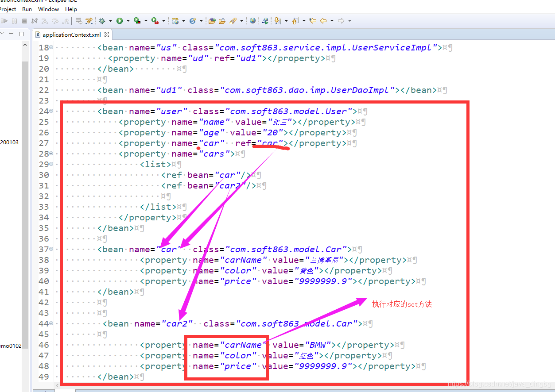Viewport: 555px width, 392px height.
Task: Click the Terminate (stop) icon
Action: click(x=24, y=21)
